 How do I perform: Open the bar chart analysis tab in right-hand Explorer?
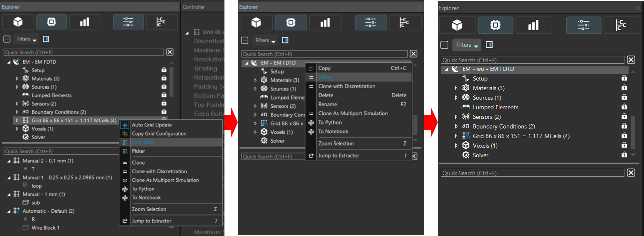pyautogui.click(x=533, y=25)
